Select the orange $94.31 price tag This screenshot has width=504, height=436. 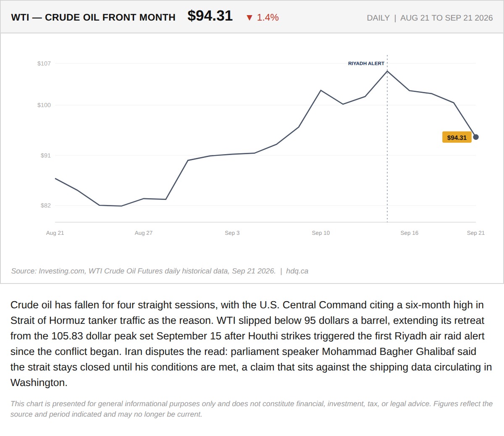pos(457,137)
